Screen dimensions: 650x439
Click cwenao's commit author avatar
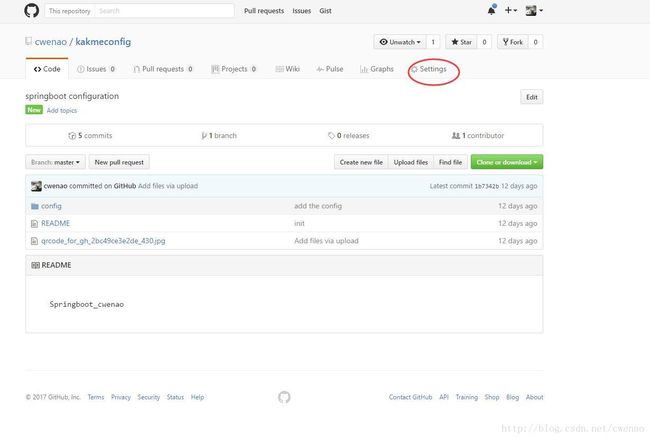(x=36, y=186)
